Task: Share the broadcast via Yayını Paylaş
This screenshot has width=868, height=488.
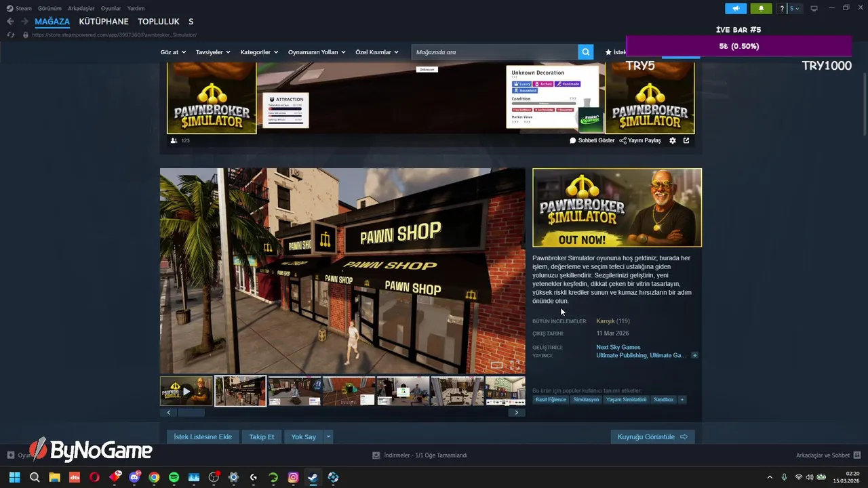Action: [640, 140]
